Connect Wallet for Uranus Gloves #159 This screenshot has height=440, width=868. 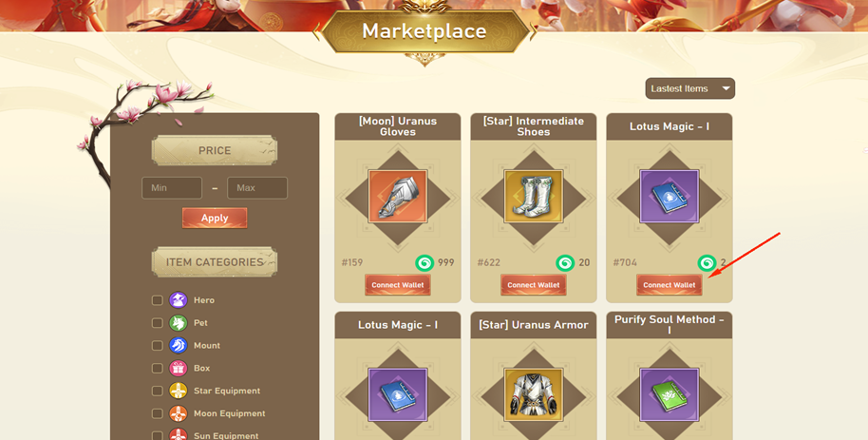click(x=398, y=285)
